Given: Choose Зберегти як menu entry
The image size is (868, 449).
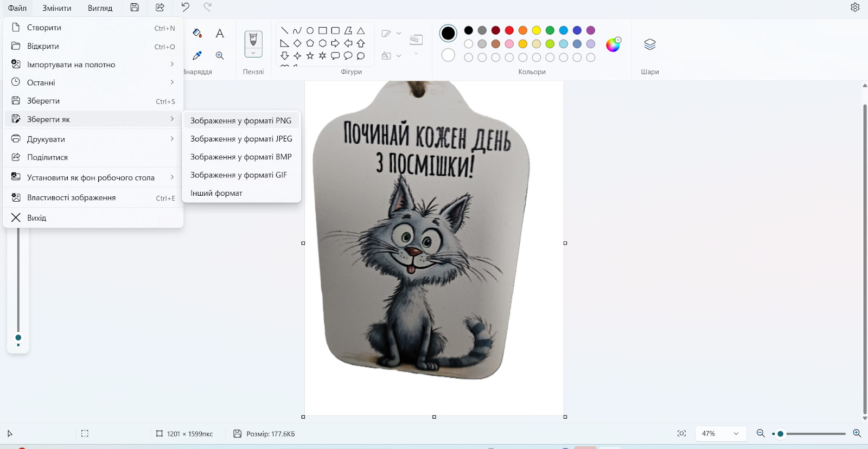Looking at the screenshot, I should (x=93, y=119).
